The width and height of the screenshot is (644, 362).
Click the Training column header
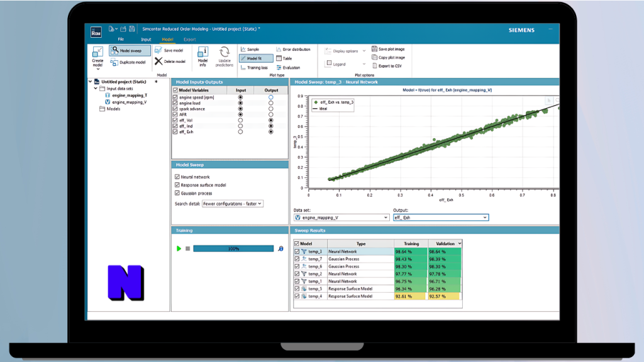pyautogui.click(x=411, y=244)
